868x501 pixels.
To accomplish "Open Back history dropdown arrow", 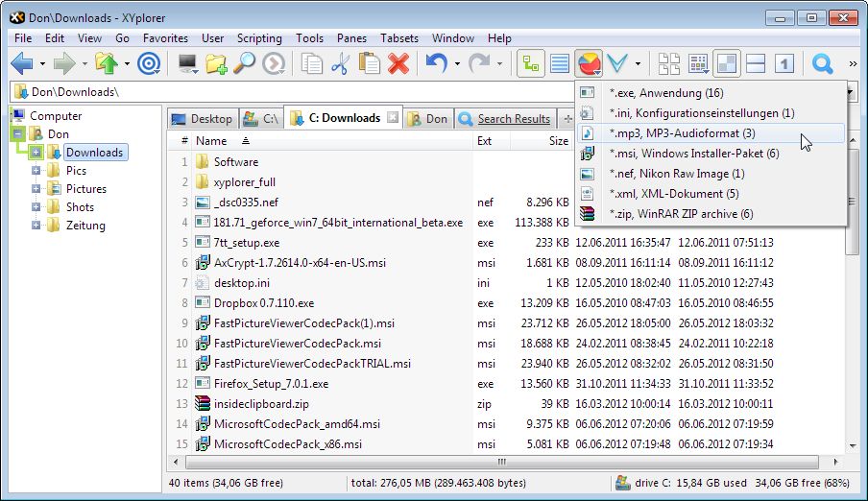I will point(42,64).
